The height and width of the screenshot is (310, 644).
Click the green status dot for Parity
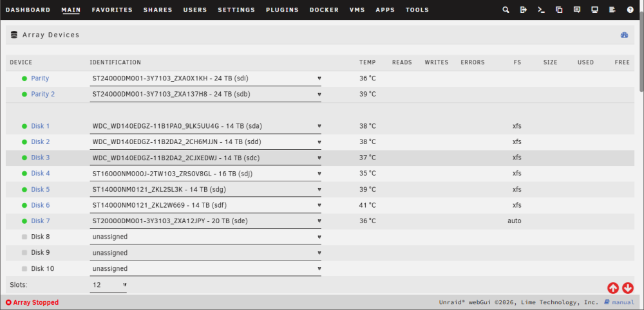[24, 78]
